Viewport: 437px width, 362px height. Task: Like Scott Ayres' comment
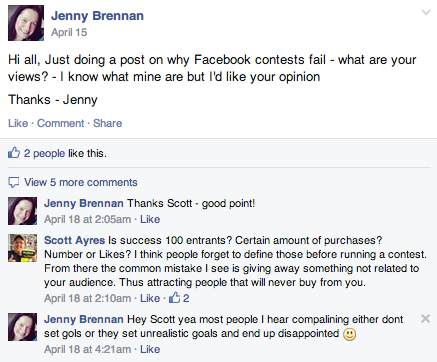(x=150, y=298)
